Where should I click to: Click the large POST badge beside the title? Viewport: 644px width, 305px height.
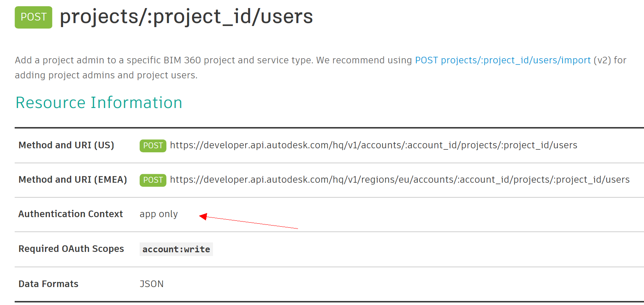point(33,17)
